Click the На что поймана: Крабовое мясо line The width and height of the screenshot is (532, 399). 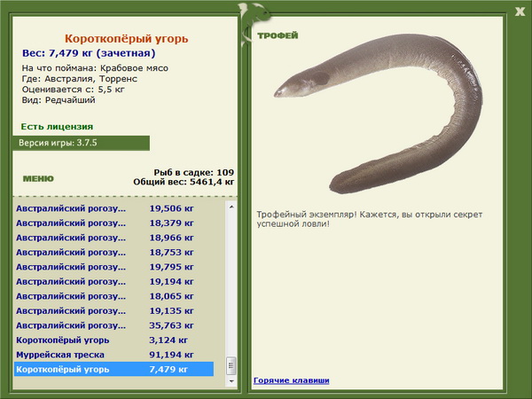coord(95,68)
